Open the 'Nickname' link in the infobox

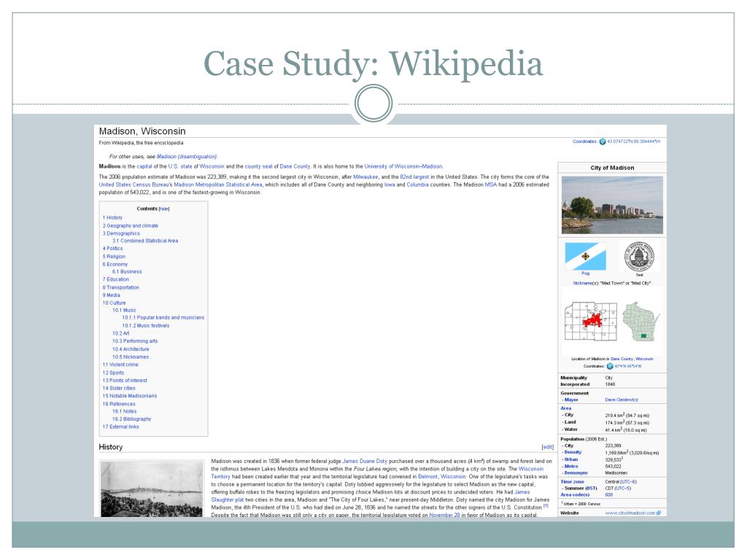583,283
